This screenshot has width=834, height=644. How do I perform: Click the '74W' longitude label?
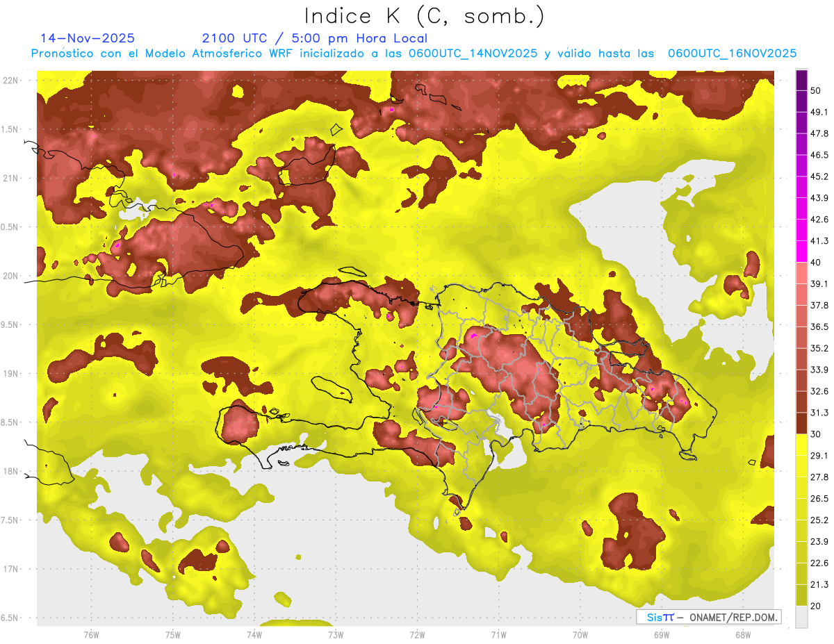coord(254,634)
